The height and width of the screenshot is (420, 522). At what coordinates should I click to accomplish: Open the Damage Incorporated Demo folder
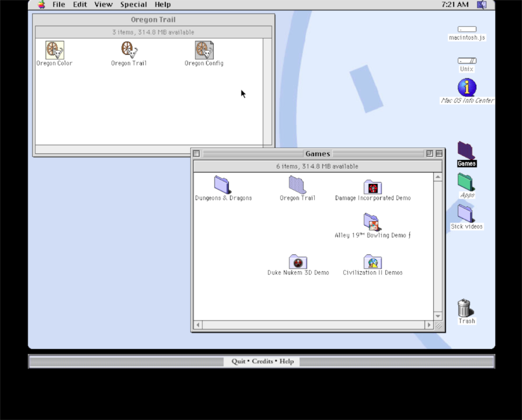372,186
